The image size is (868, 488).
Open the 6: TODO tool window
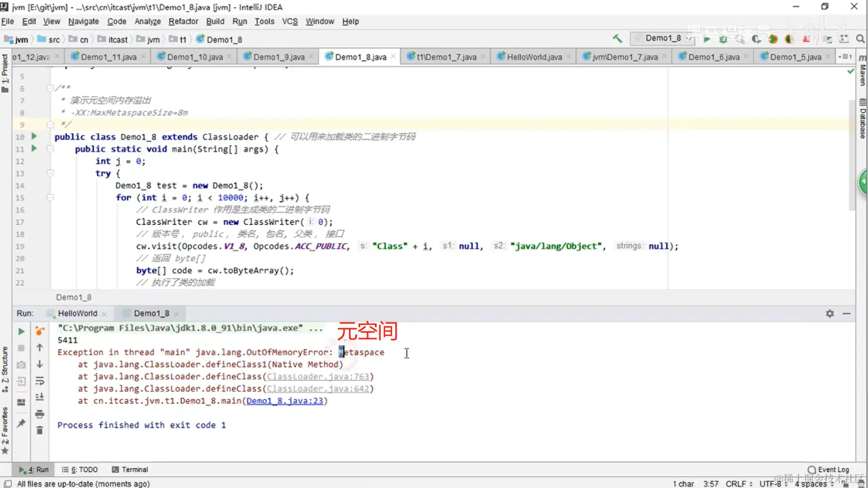click(x=80, y=469)
